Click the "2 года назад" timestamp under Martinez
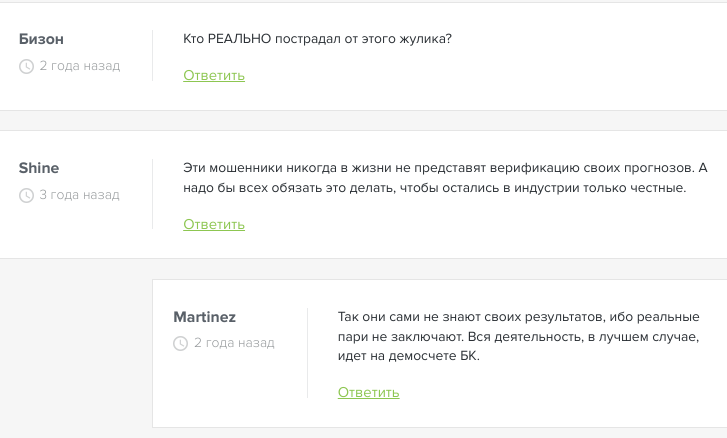Screen dimensions: 727x438 coord(234,343)
